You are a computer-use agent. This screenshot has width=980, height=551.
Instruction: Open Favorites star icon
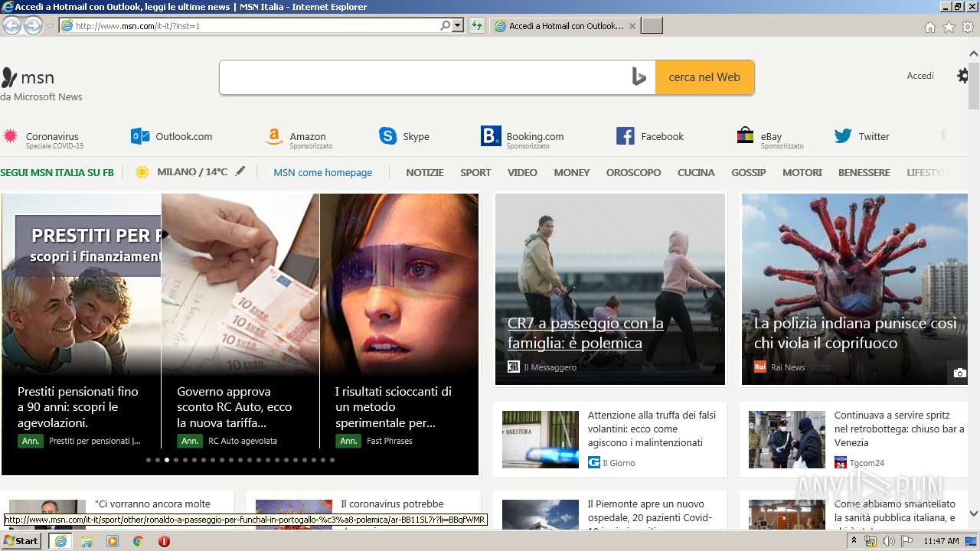(949, 27)
